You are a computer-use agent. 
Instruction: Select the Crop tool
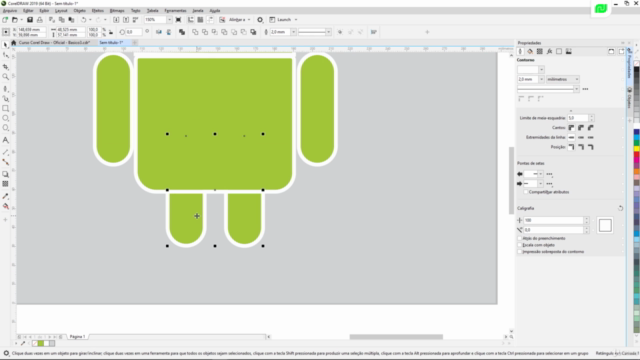5,66
